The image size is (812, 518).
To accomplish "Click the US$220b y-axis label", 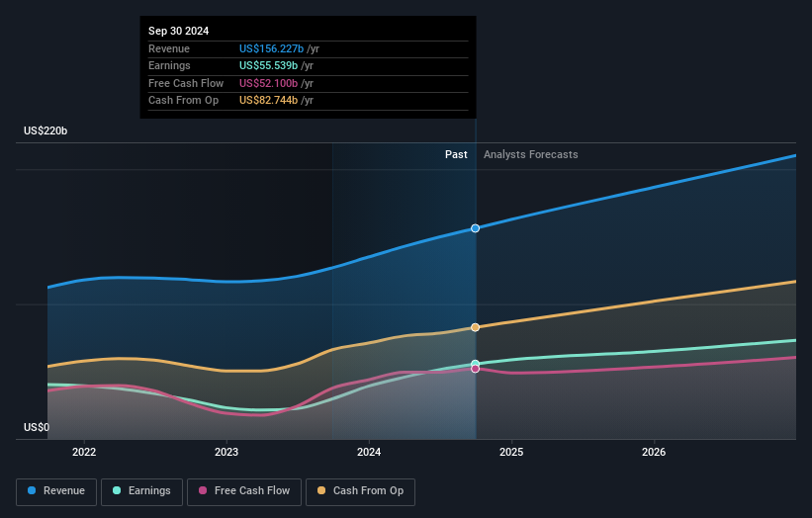I will point(45,130).
